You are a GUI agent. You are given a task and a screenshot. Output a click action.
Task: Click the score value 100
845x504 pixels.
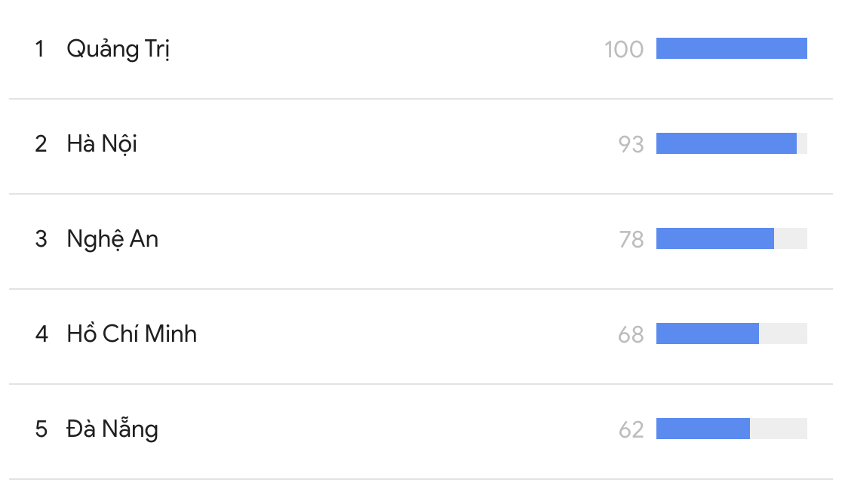pos(623,50)
